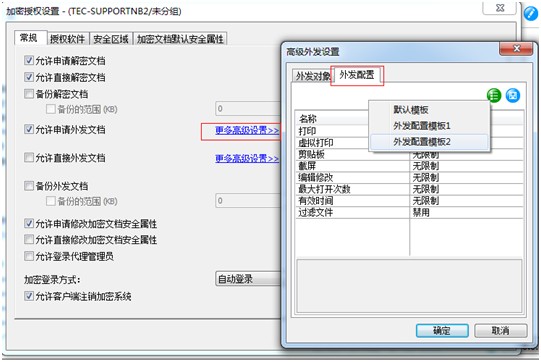Click the 无限制 value of 有效时间

coord(426,200)
